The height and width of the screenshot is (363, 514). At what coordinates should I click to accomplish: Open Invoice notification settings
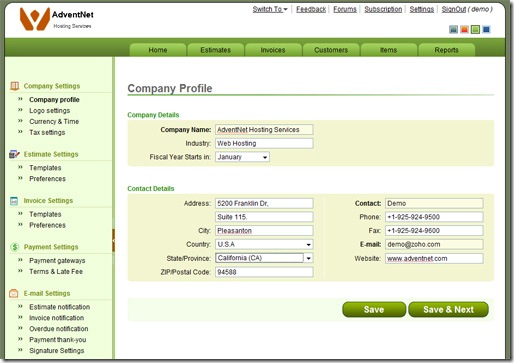click(57, 318)
